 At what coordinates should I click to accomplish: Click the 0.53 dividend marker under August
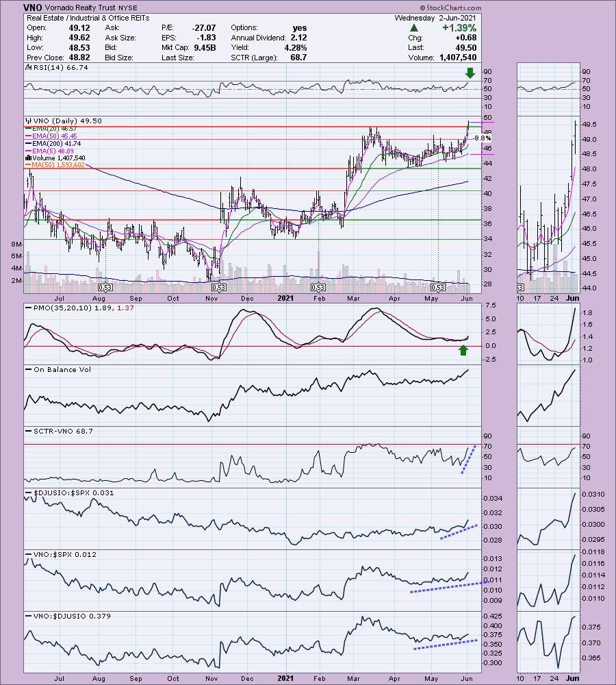[105, 288]
